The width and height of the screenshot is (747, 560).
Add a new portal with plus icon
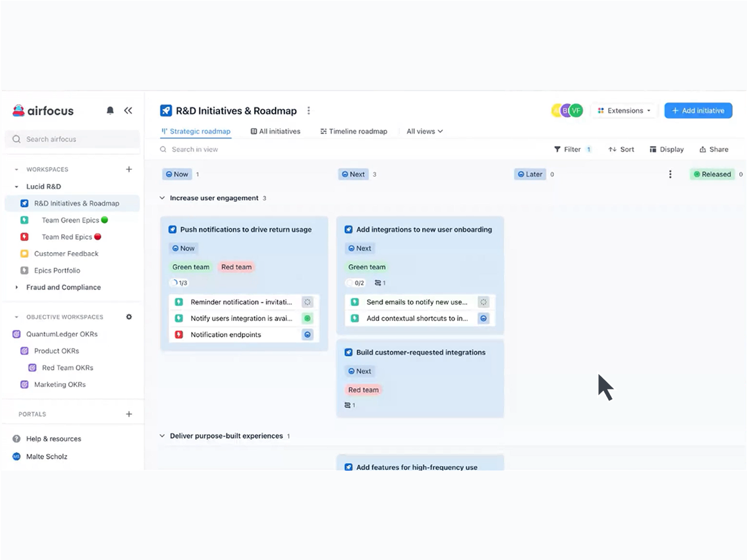(129, 415)
